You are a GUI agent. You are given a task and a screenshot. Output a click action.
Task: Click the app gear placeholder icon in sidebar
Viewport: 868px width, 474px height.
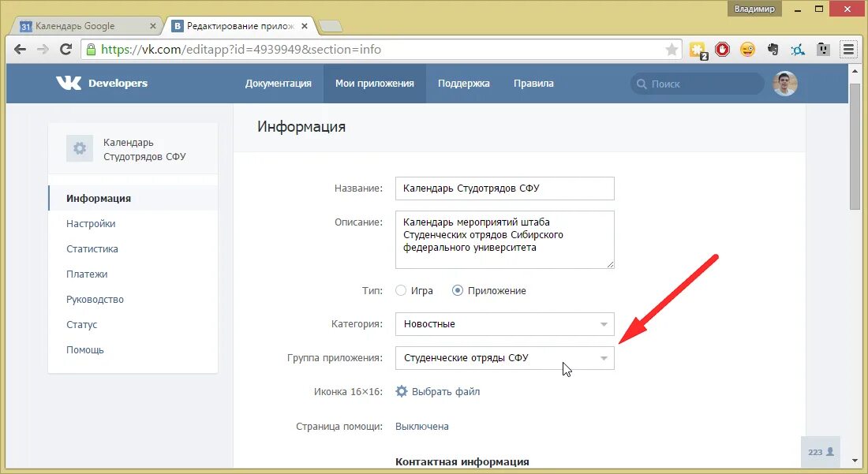80,148
